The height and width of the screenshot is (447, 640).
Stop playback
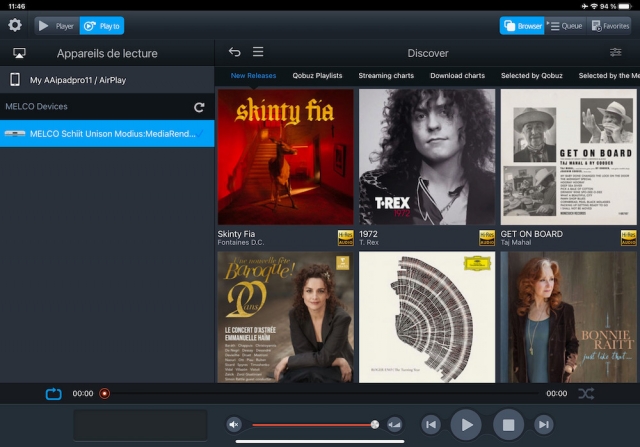508,425
